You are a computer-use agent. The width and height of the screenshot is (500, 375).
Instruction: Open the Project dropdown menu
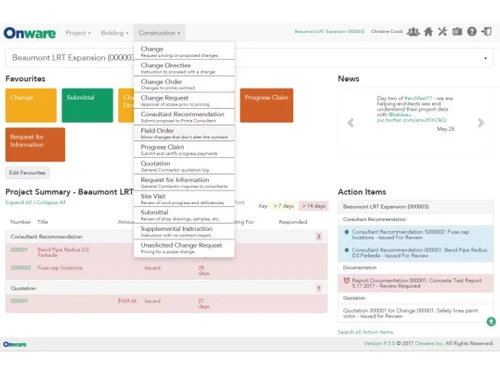(x=78, y=33)
